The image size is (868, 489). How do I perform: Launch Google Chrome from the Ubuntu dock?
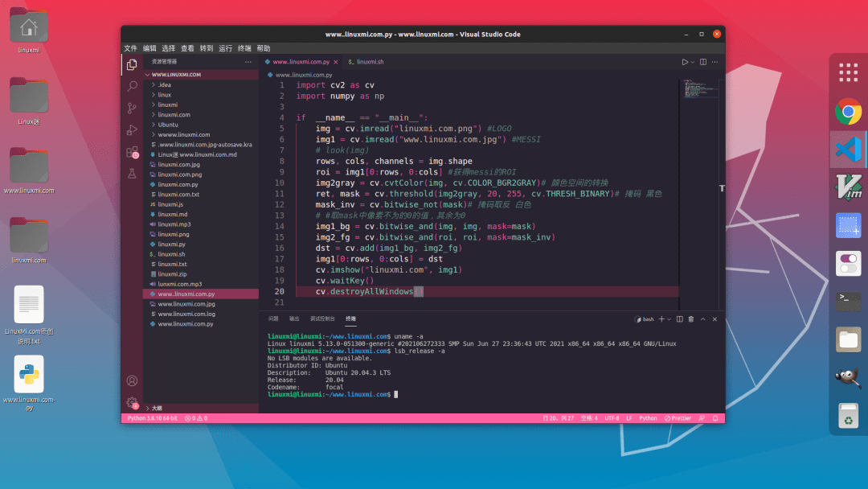click(848, 113)
